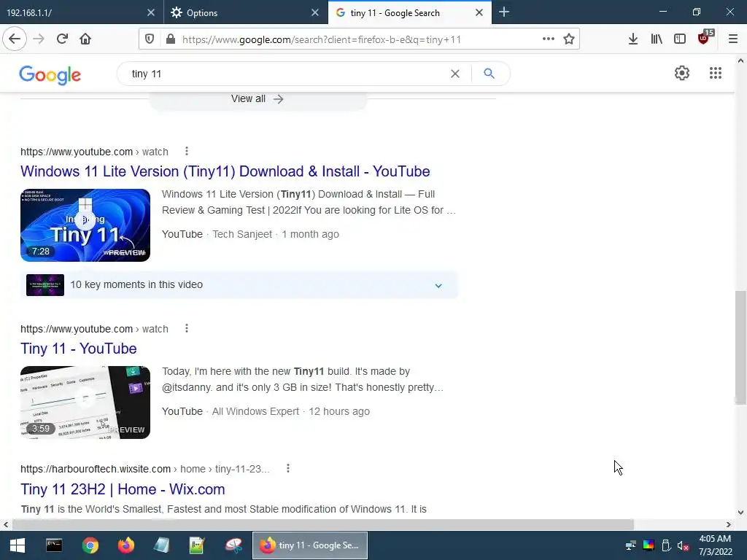Bookmark this page with the star
The width and height of the screenshot is (747, 560).
[569, 39]
